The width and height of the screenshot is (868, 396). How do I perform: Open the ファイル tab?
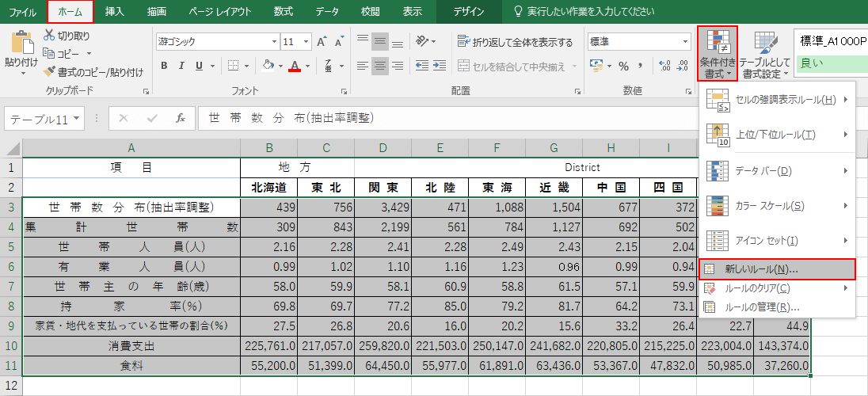[x=23, y=12]
